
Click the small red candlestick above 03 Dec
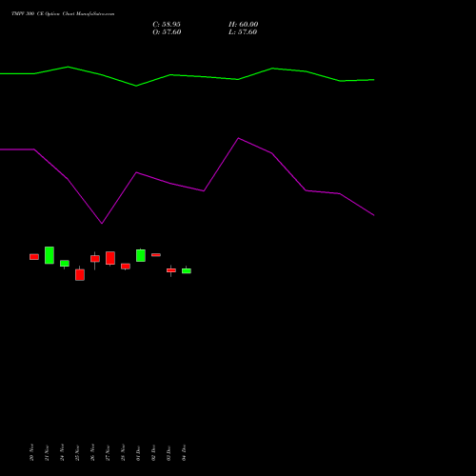point(171,270)
